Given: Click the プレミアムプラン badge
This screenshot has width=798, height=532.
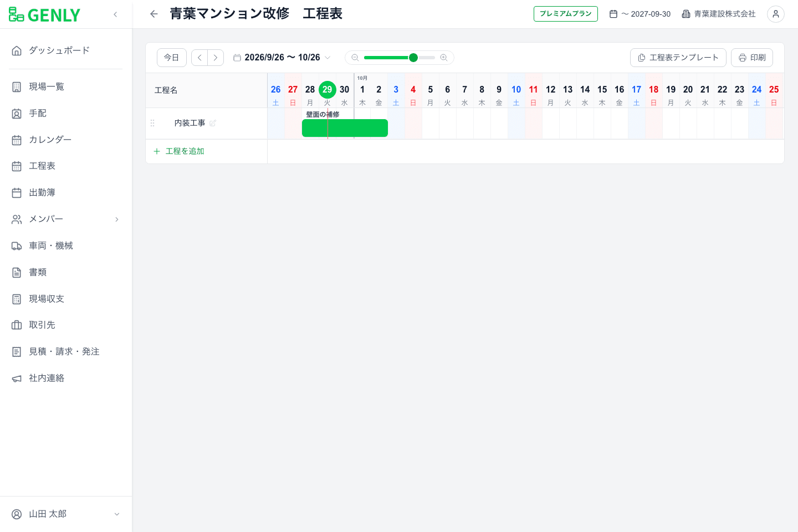Looking at the screenshot, I should point(566,14).
